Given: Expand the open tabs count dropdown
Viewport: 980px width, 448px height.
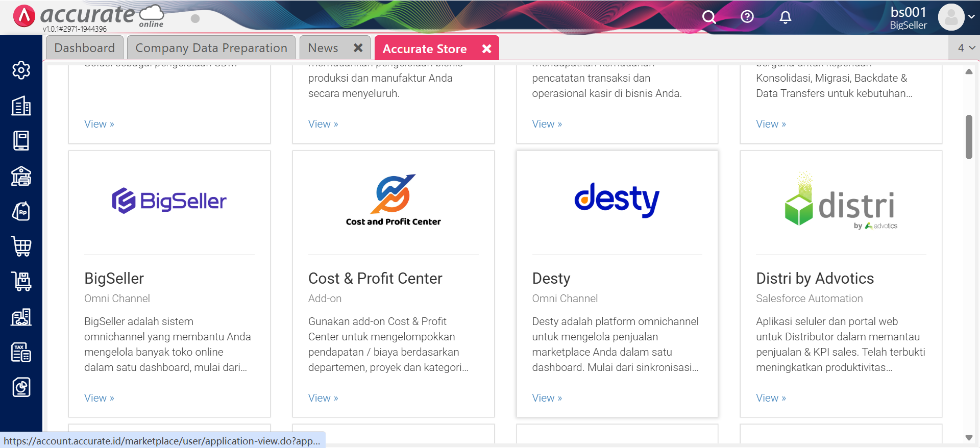Looking at the screenshot, I should coord(966,47).
